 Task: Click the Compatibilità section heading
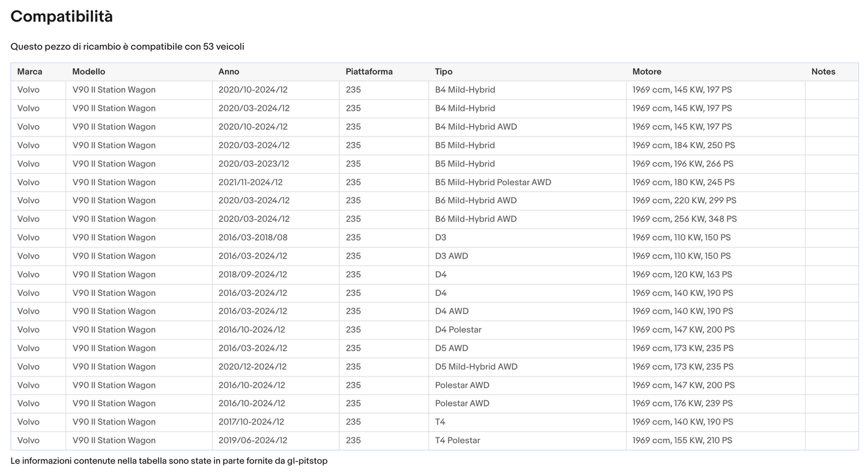click(x=61, y=17)
